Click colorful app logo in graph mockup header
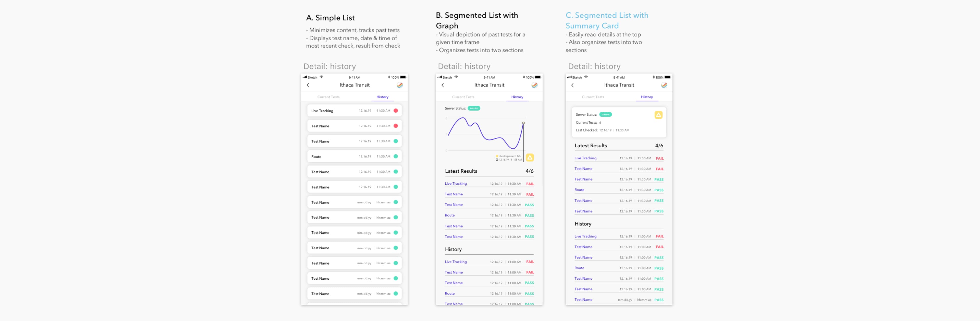Screen dimensions: 980x321 (x=534, y=85)
